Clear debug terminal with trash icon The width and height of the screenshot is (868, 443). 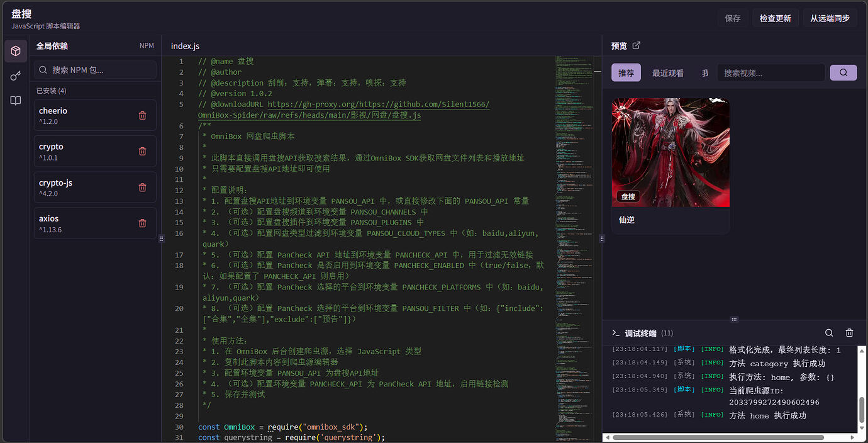pyautogui.click(x=849, y=333)
